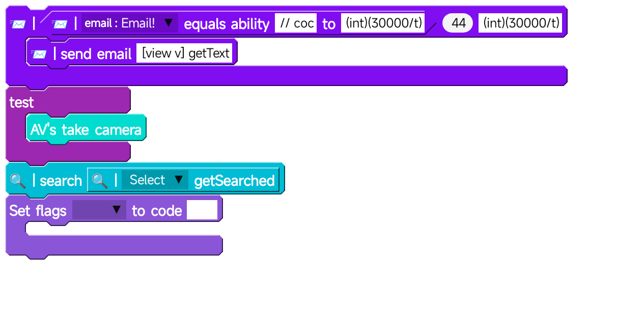The height and width of the screenshot is (336, 644).
Task: Click the magnifier icon inside the getSearched block
Action: tap(99, 180)
